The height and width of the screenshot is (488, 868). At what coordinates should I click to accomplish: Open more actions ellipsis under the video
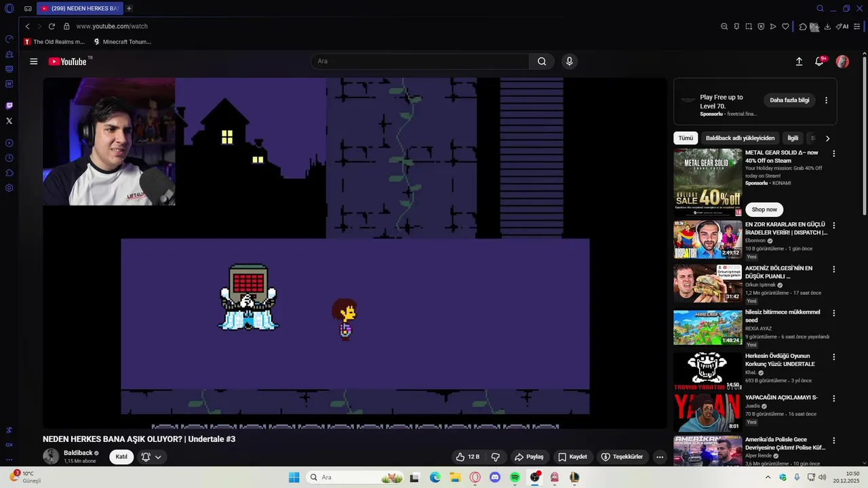tap(659, 457)
